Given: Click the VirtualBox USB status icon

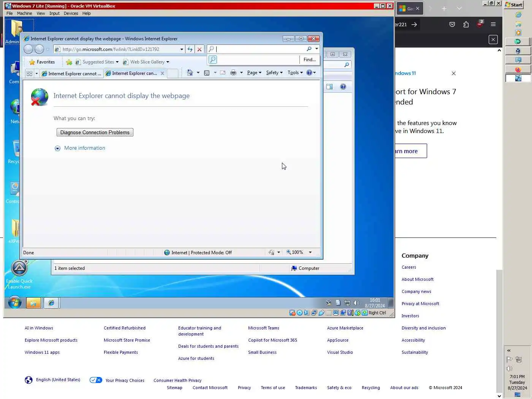Looking at the screenshot, I should click(x=321, y=313).
